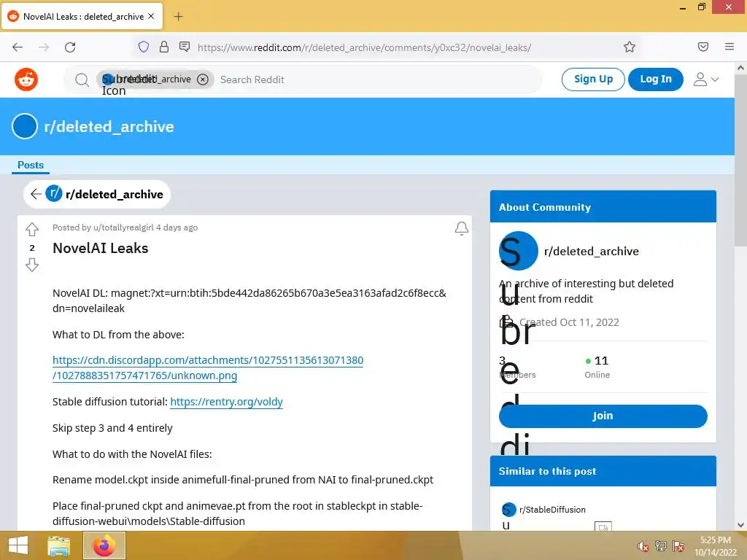Go back with the browser back arrow
The width and height of the screenshot is (747, 560).
click(18, 47)
